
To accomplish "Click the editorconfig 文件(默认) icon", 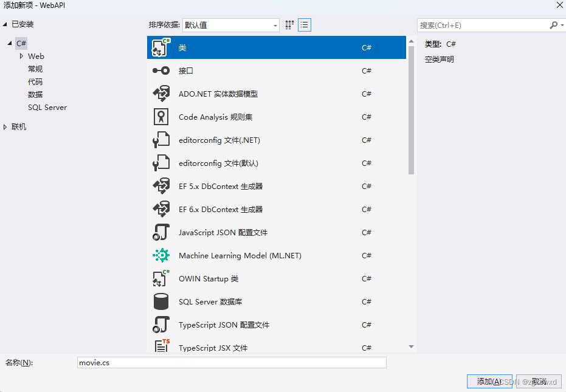I will [161, 163].
